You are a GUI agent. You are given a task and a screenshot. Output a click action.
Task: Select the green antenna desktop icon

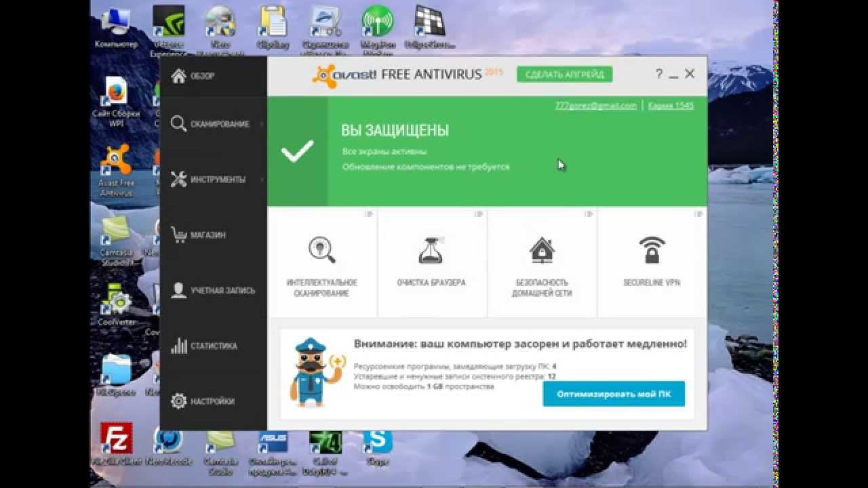click(x=378, y=30)
